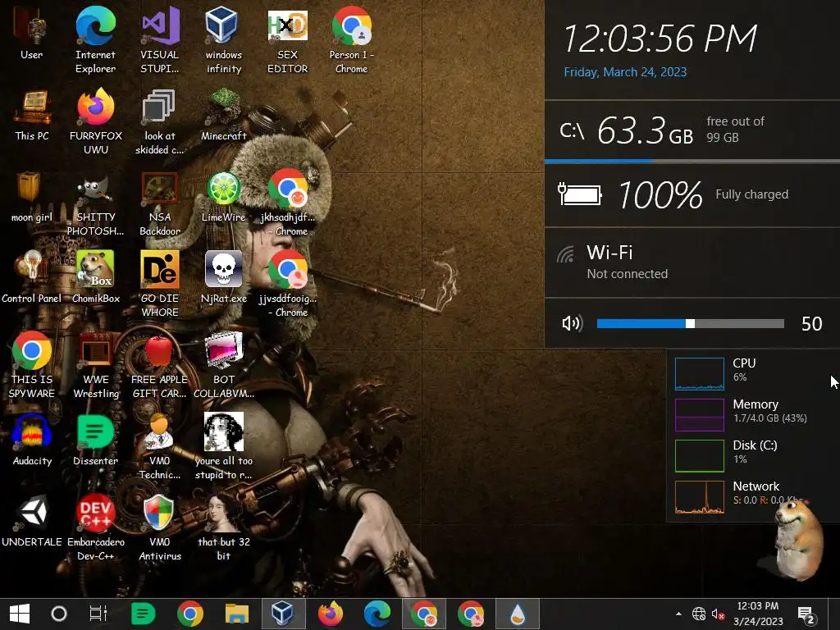Open taskbar clock and date
The image size is (840, 630).
(x=758, y=614)
